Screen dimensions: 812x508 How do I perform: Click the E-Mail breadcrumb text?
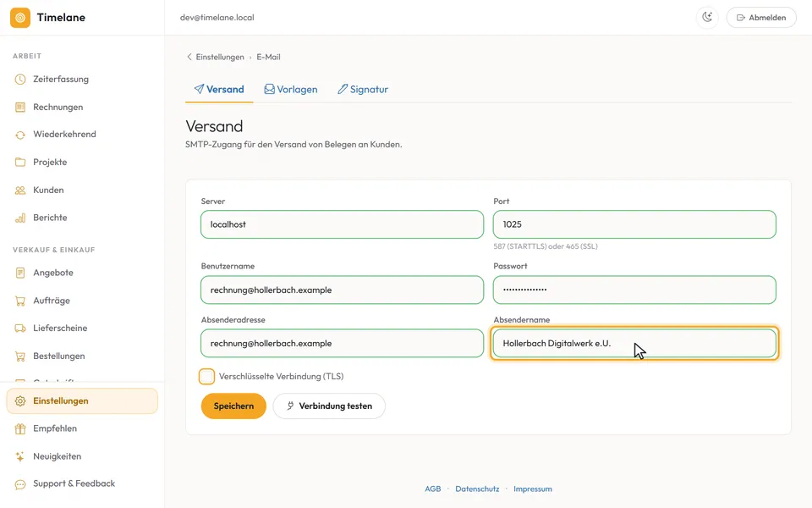coord(268,57)
